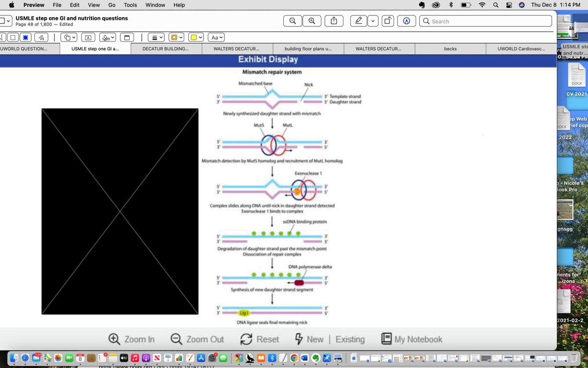
Task: Open the Tools menu
Action: point(130,5)
